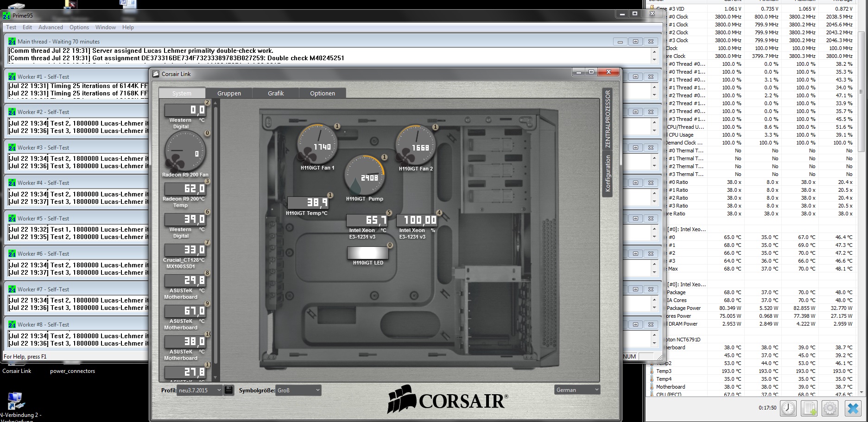Open the Help menu in Prime95
This screenshot has width=868, height=422.
click(128, 27)
